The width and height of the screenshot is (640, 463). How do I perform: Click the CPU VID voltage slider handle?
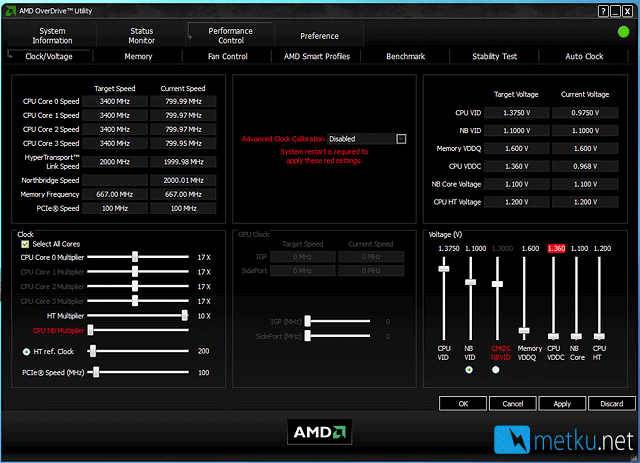click(444, 269)
